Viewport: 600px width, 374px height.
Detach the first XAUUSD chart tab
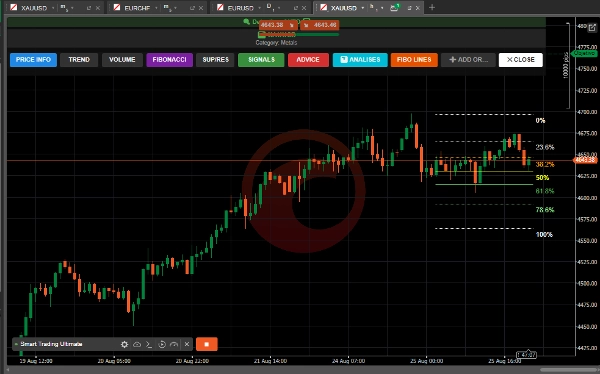tap(89, 8)
